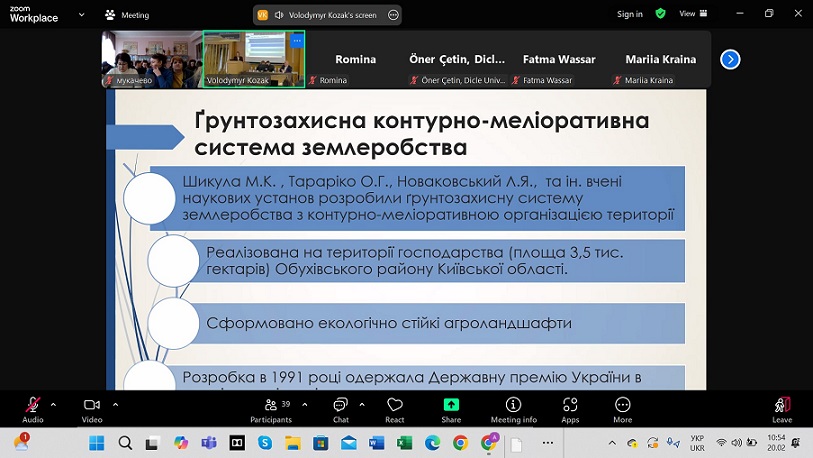The height and width of the screenshot is (458, 813).
Task: Open the Mail app from the taskbar
Action: pos(348,443)
